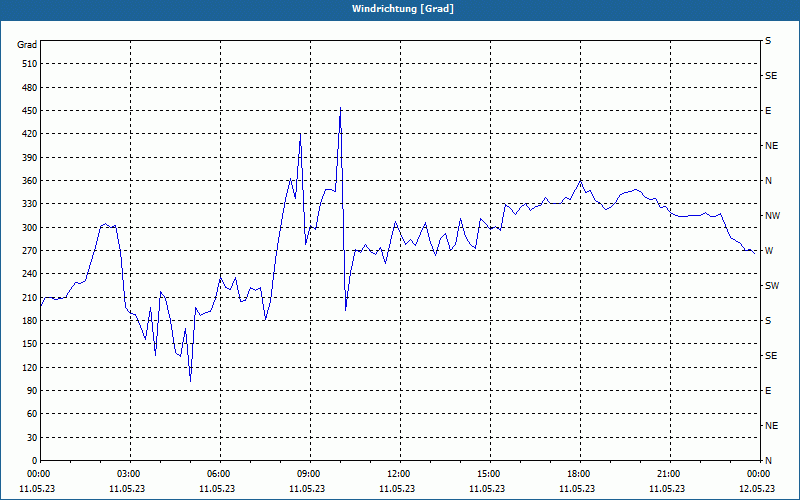Image resolution: width=800 pixels, height=500 pixels.
Task: Pick the 180 y-axis label
Action: [x=30, y=321]
